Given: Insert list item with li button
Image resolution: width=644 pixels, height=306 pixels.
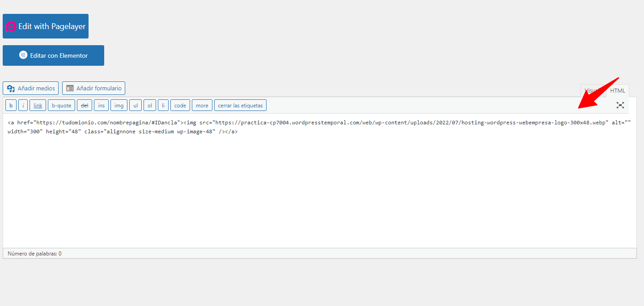Looking at the screenshot, I should coord(163,106).
